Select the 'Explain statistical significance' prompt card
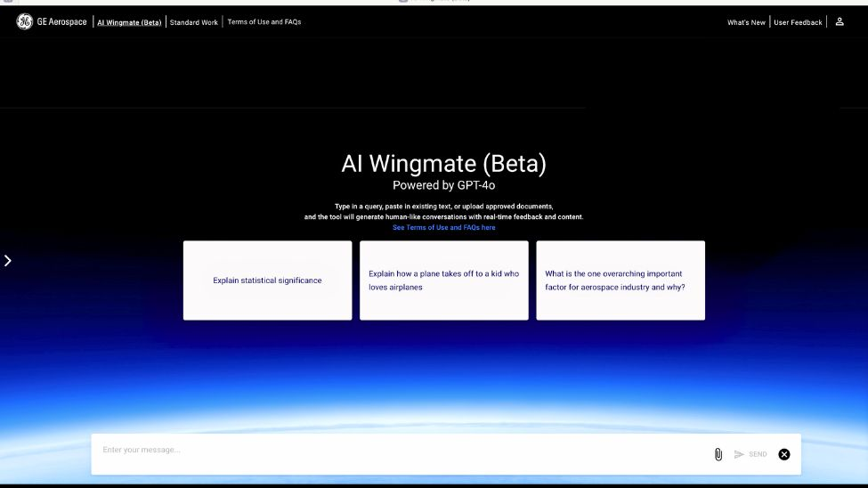 click(x=267, y=281)
